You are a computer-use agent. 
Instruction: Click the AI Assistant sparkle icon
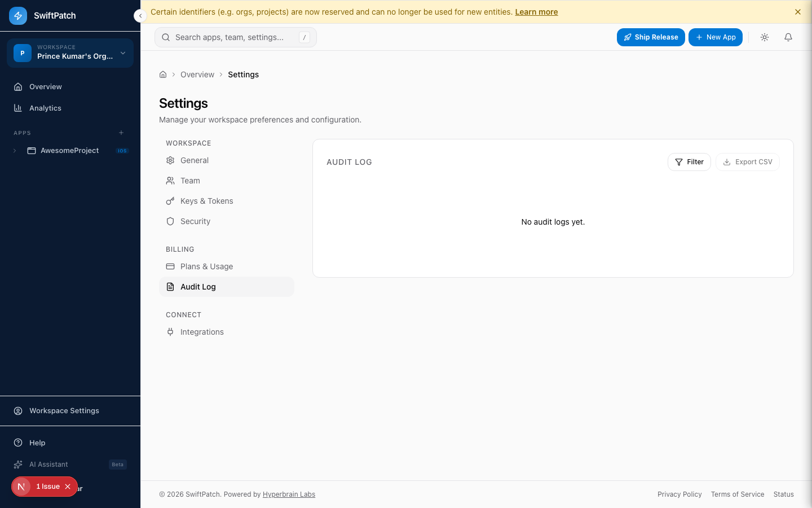click(x=19, y=464)
